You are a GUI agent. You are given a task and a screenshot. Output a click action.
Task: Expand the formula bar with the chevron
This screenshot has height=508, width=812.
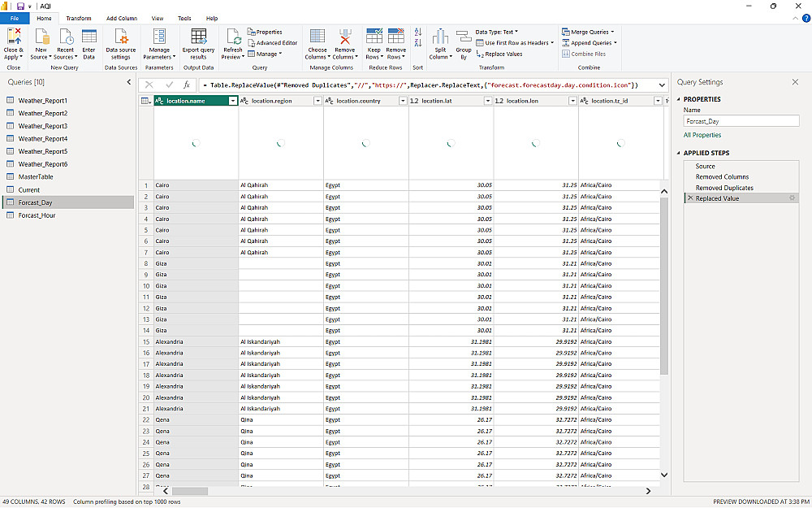tap(662, 85)
